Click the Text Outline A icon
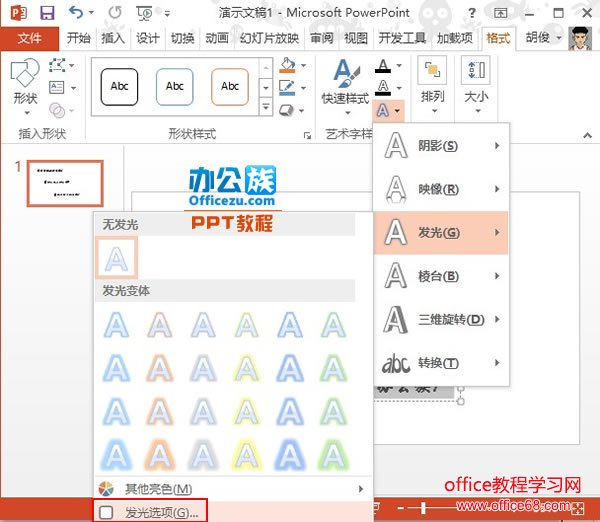 (383, 88)
